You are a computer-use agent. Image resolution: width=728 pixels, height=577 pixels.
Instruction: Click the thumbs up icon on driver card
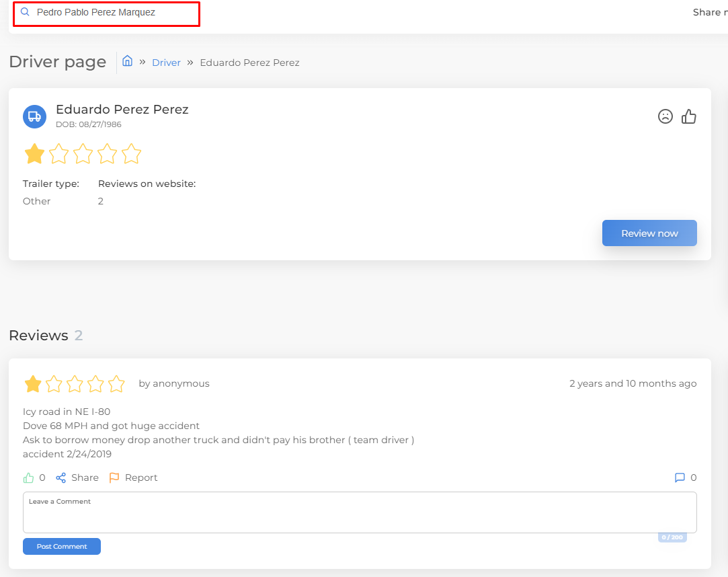point(689,116)
